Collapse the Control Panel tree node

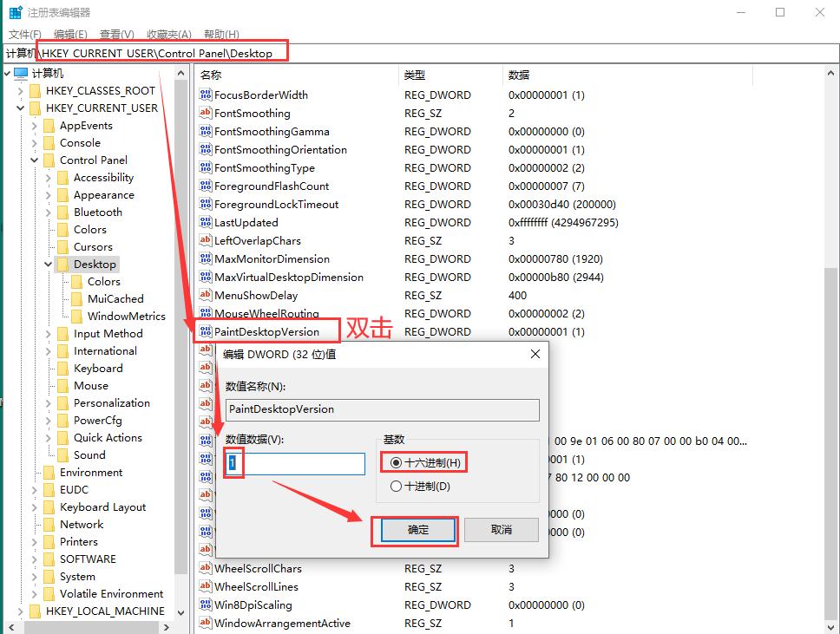point(35,160)
